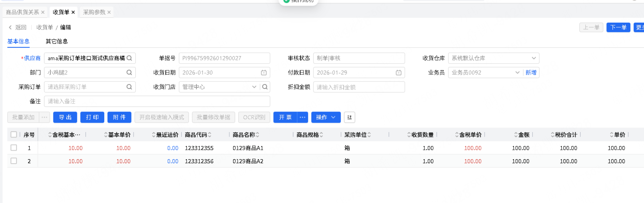The height and width of the screenshot is (203, 644).
Task: Click the 上一单 button
Action: pos(591,27)
